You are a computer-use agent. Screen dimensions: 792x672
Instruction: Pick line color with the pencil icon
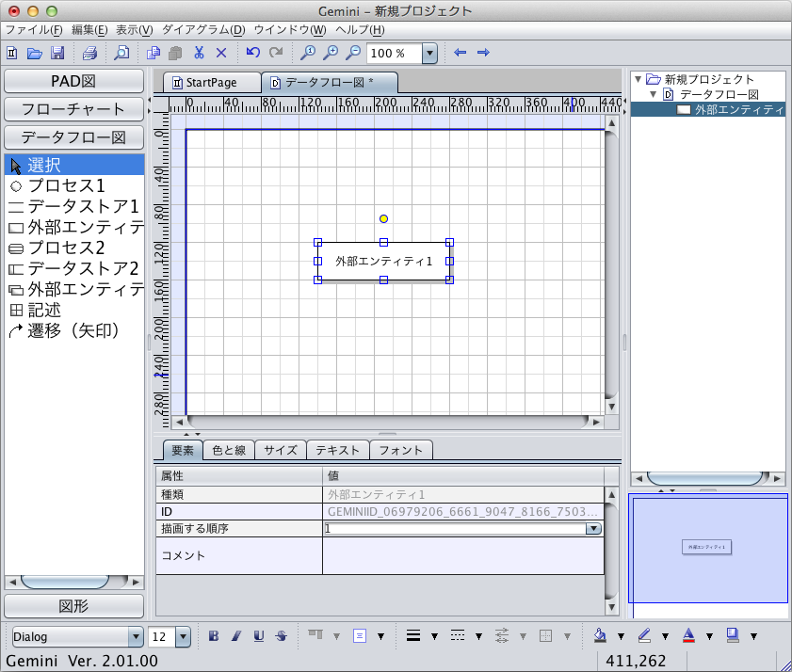point(644,635)
